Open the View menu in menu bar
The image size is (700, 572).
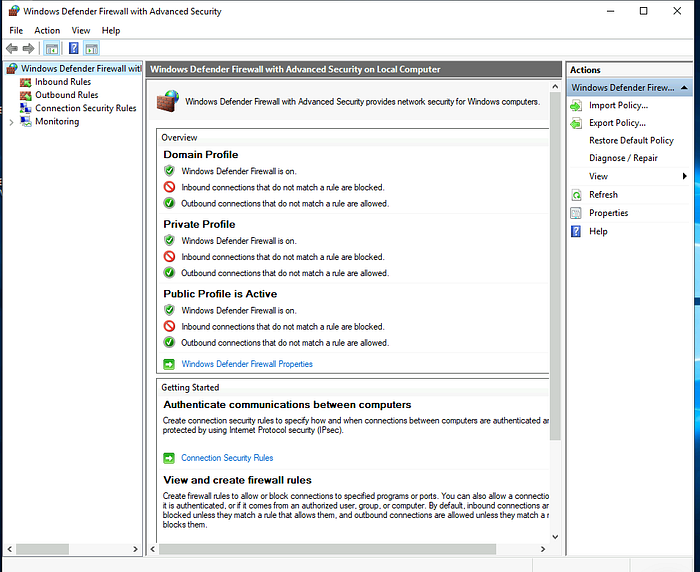click(x=81, y=30)
